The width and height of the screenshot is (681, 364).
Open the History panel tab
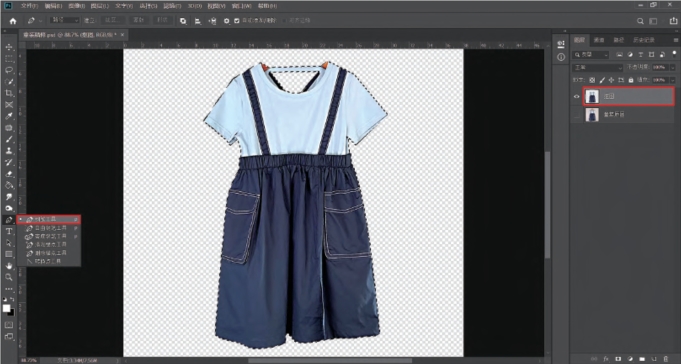point(643,40)
